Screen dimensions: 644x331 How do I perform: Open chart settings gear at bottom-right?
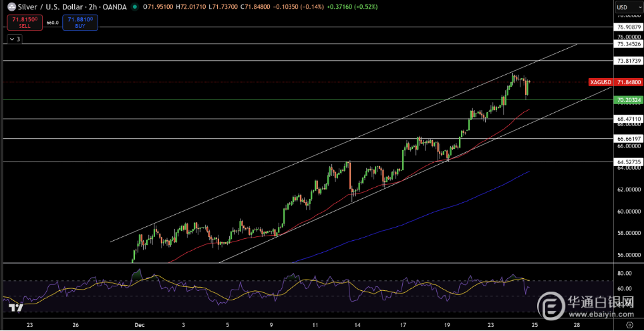[628, 325]
